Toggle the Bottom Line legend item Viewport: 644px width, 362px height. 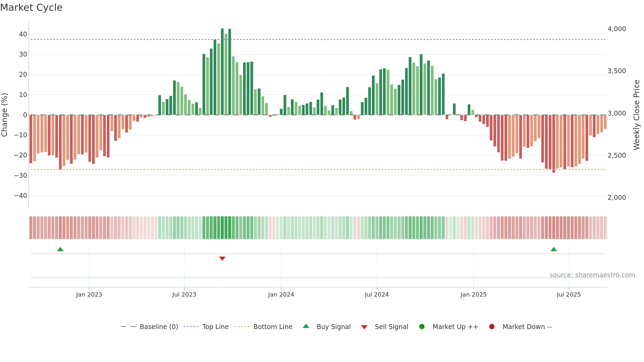(264, 327)
